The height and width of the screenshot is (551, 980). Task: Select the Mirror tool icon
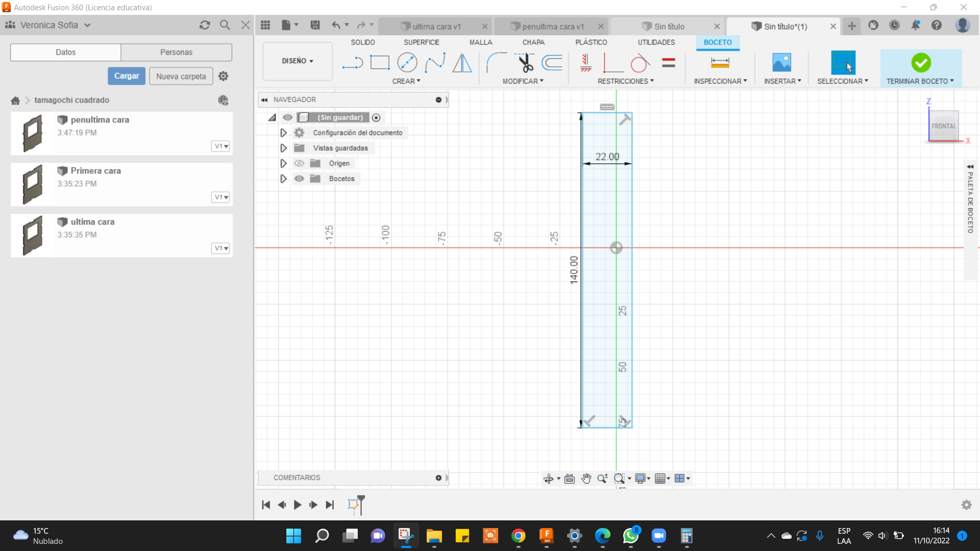462,63
